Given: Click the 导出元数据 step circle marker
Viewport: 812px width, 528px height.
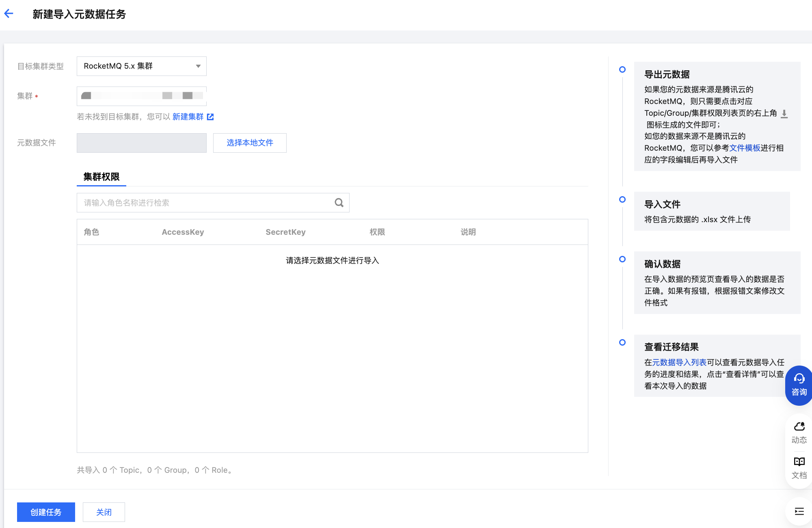Looking at the screenshot, I should 622,69.
